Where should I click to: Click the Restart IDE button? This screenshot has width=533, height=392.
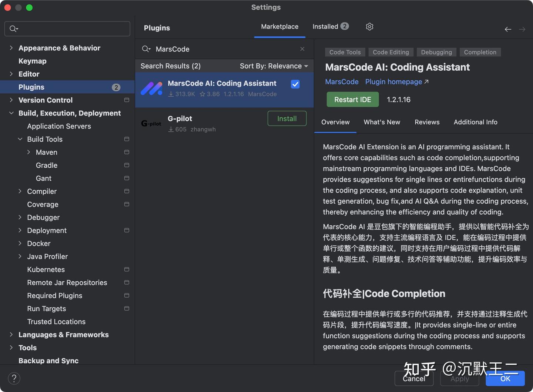coord(353,100)
